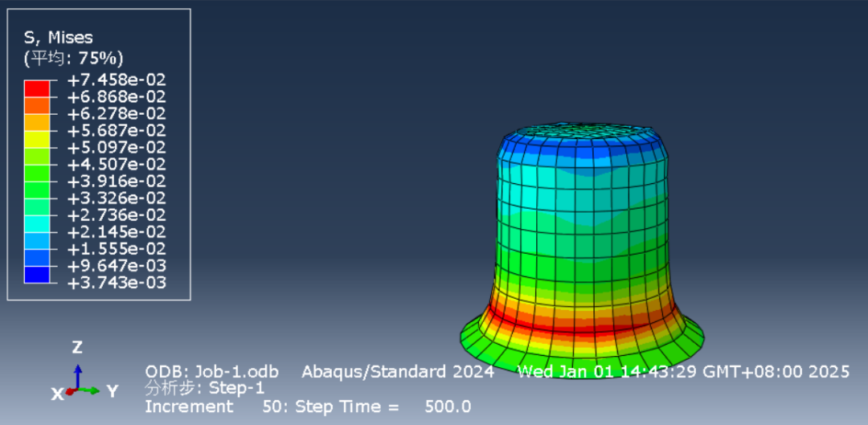The image size is (868, 425).
Task: Click the dark blue swatch at legend bottom
Action: [37, 275]
